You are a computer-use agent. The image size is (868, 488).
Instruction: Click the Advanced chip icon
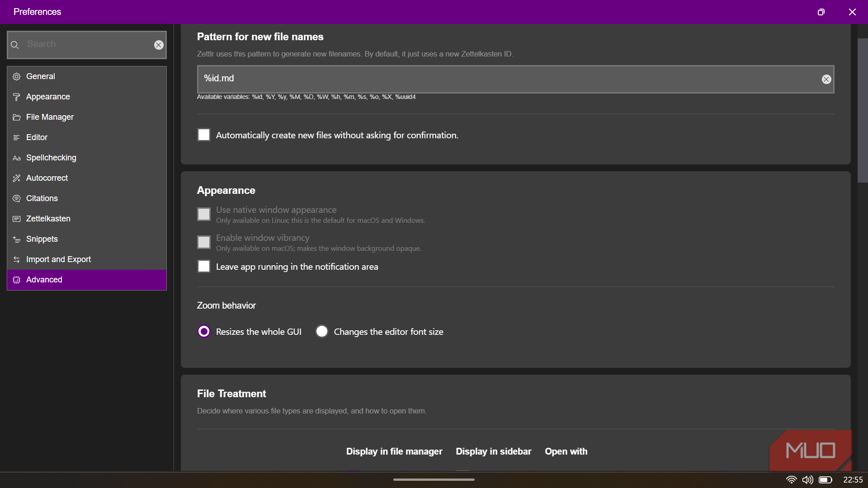tap(17, 280)
